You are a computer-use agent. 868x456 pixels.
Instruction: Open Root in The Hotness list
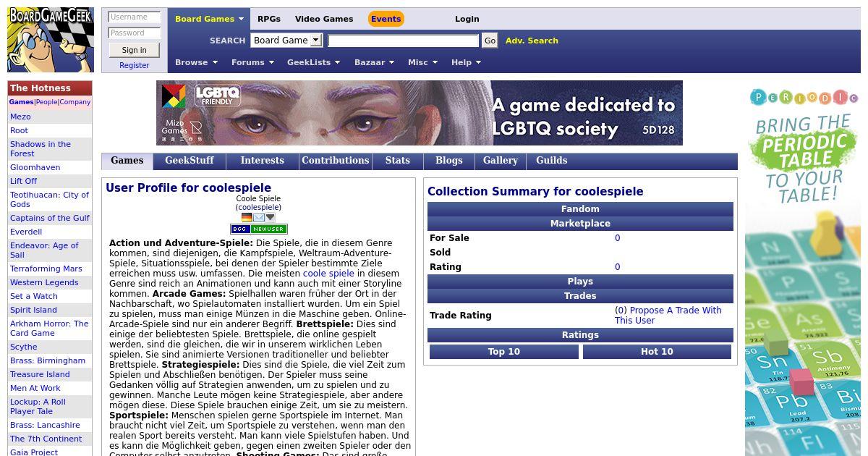click(19, 130)
